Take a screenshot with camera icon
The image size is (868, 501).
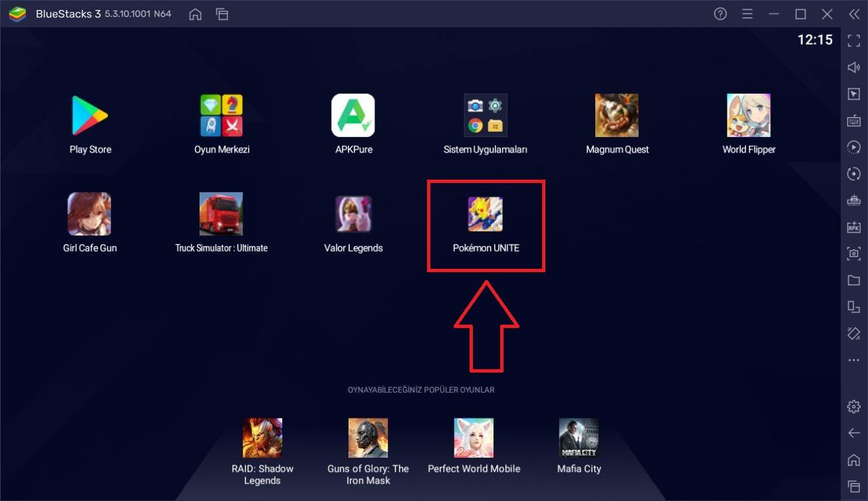click(854, 253)
